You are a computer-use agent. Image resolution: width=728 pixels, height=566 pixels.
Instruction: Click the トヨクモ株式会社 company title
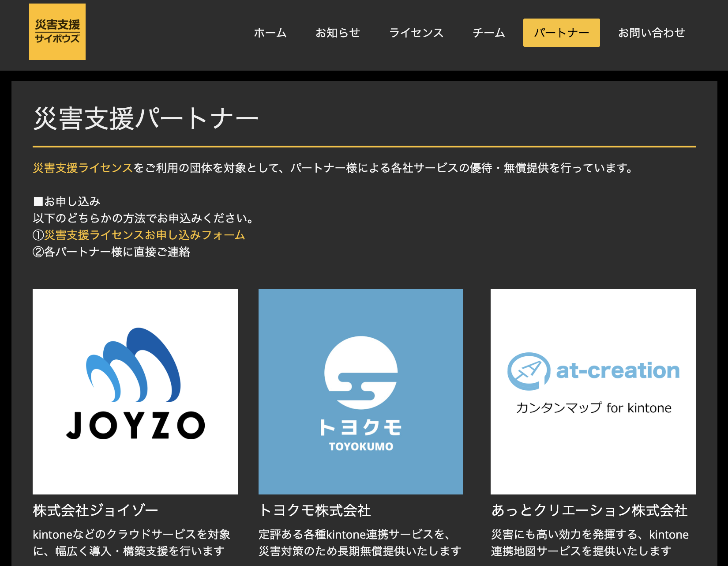(x=315, y=510)
